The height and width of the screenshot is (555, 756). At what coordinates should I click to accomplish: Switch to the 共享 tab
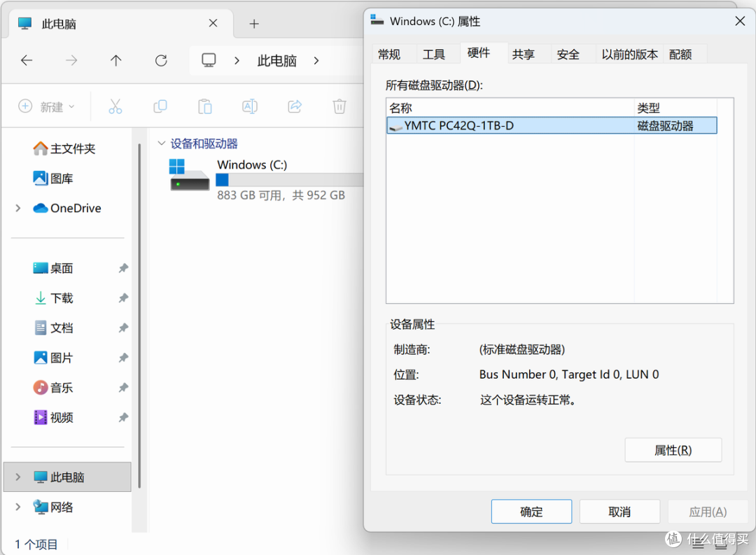524,55
